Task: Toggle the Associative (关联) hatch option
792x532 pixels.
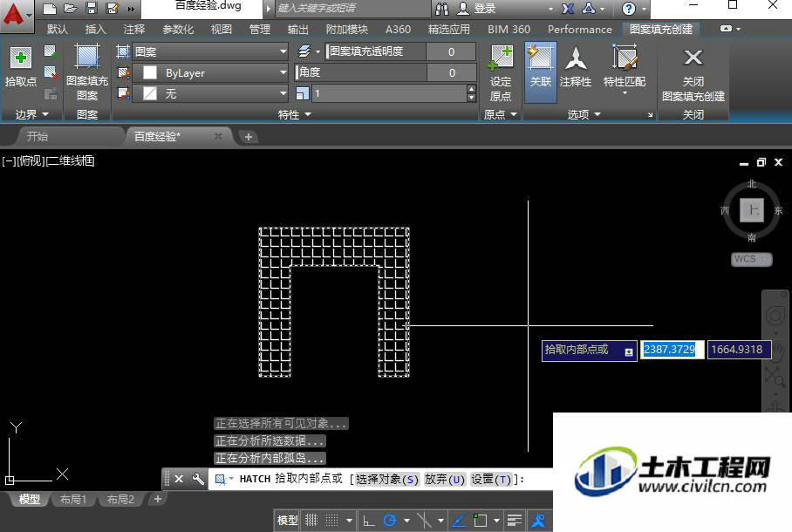Action: (x=541, y=72)
